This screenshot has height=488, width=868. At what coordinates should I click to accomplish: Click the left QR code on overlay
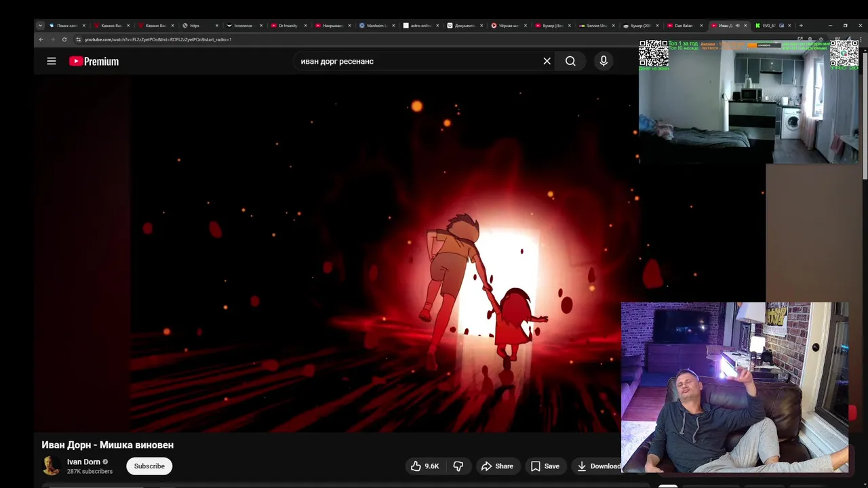coord(654,54)
